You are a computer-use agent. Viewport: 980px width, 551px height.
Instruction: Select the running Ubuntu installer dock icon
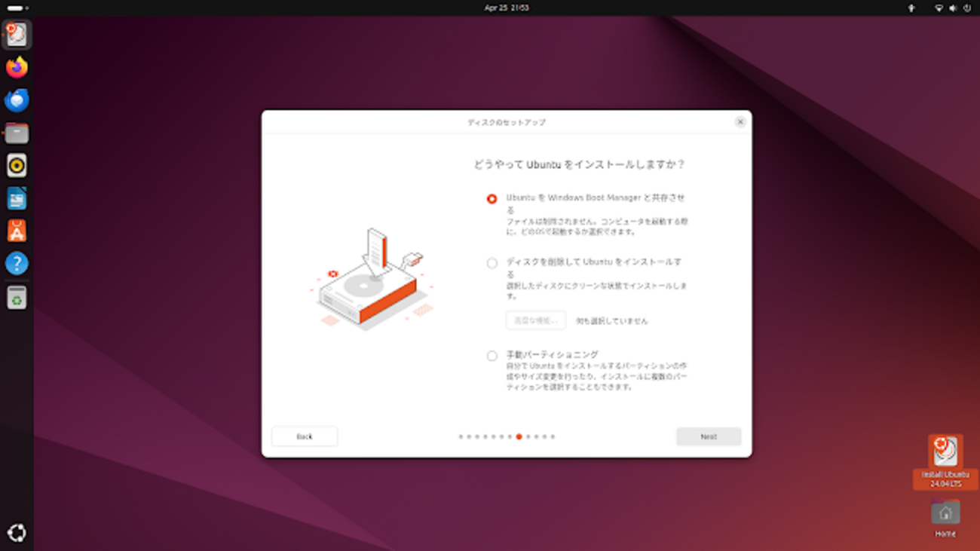17,34
